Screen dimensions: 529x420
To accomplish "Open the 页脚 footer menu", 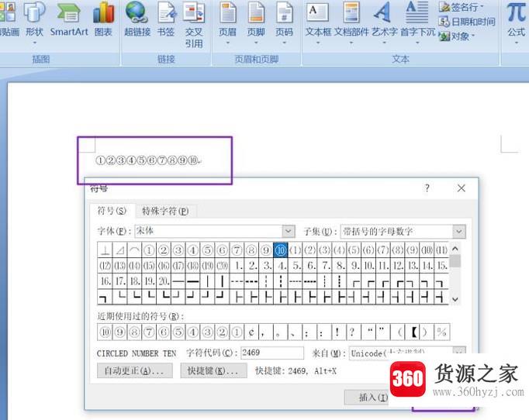I will [256, 22].
